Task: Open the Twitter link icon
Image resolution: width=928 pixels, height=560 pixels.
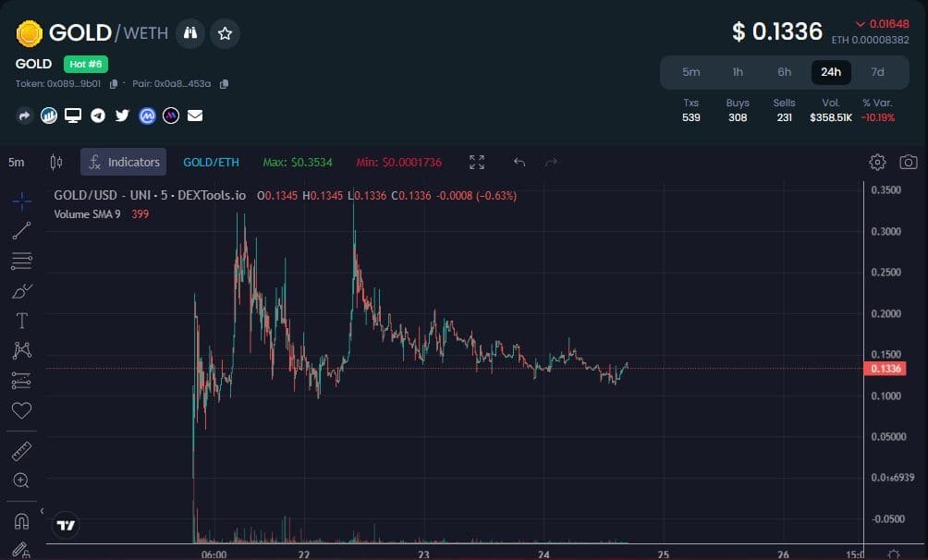Action: 122,116
